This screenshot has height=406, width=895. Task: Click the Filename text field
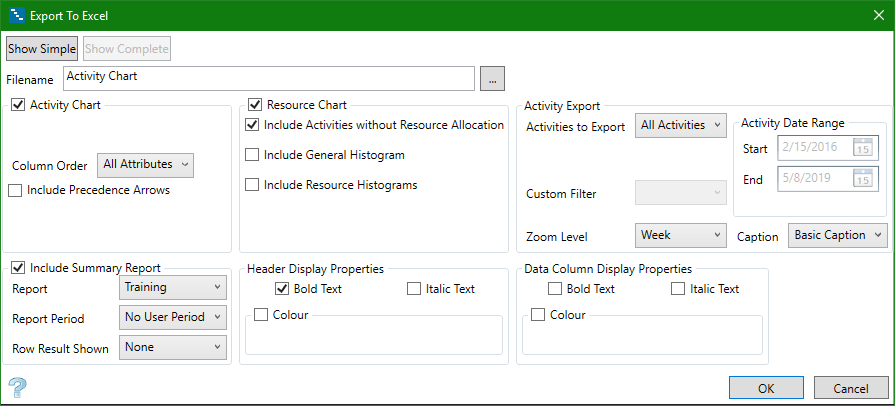(x=268, y=77)
